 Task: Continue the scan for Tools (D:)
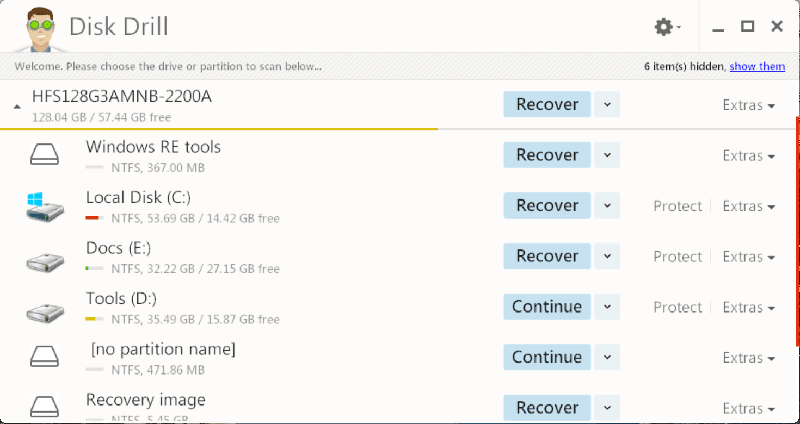(x=547, y=307)
